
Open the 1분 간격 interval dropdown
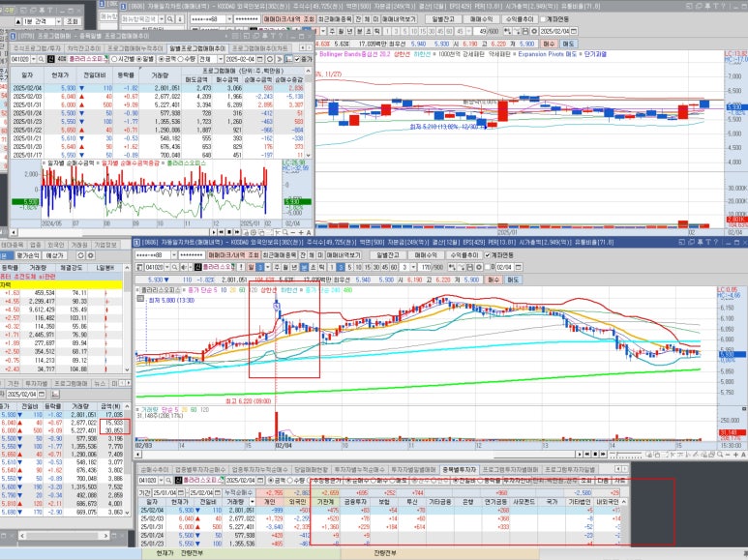59,21
